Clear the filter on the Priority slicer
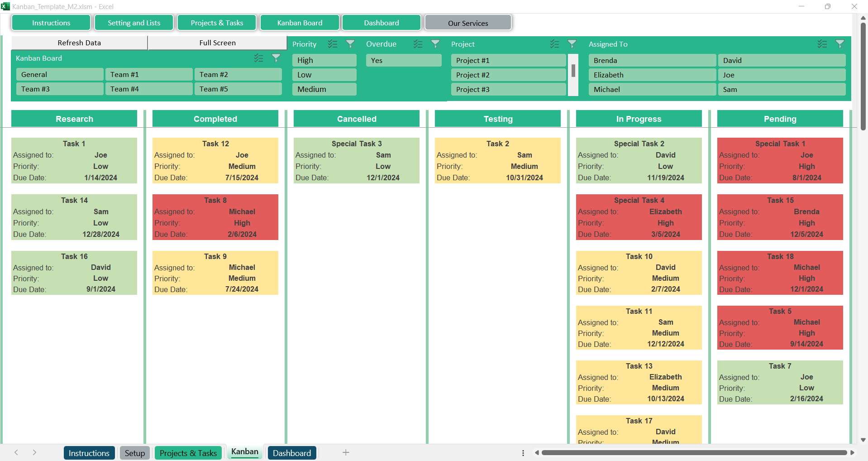The height and width of the screenshot is (461, 868). pyautogui.click(x=350, y=44)
